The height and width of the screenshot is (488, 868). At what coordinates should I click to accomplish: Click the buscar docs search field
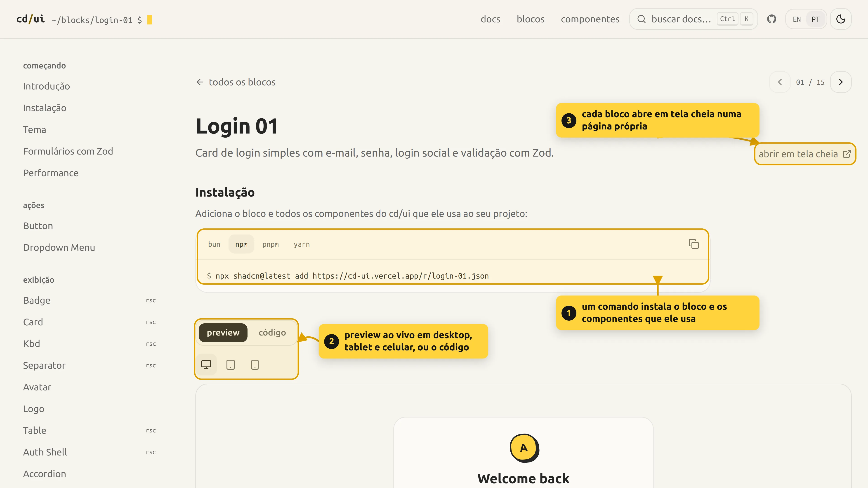(x=693, y=19)
